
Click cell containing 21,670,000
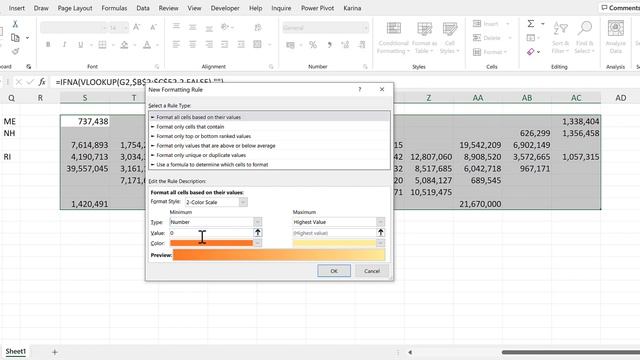[x=478, y=204]
